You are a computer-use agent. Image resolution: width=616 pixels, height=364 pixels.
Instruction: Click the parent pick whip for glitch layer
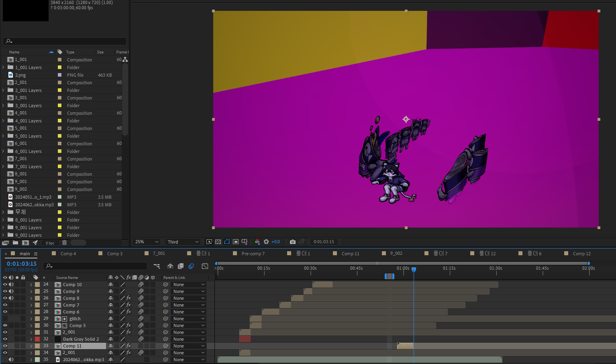click(165, 318)
